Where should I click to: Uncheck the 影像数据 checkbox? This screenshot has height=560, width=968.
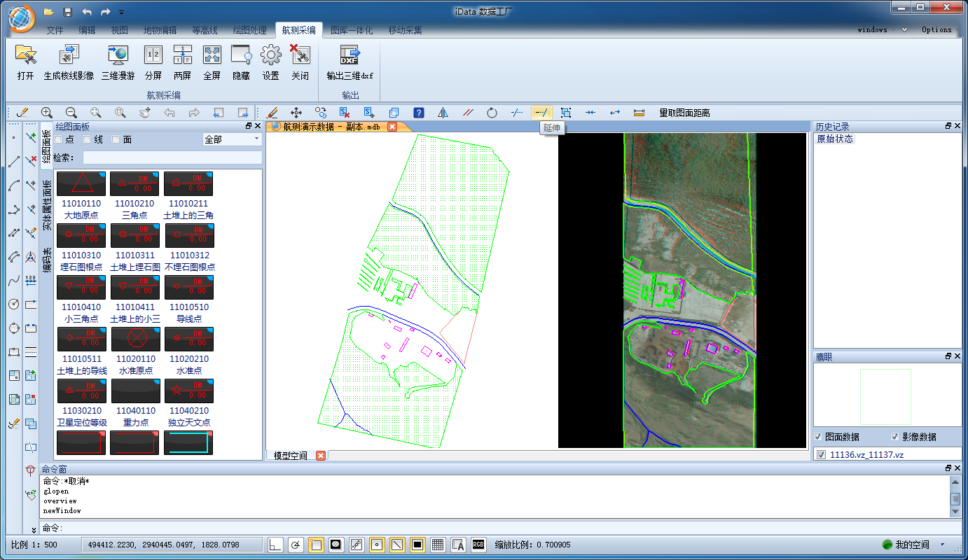(894, 437)
